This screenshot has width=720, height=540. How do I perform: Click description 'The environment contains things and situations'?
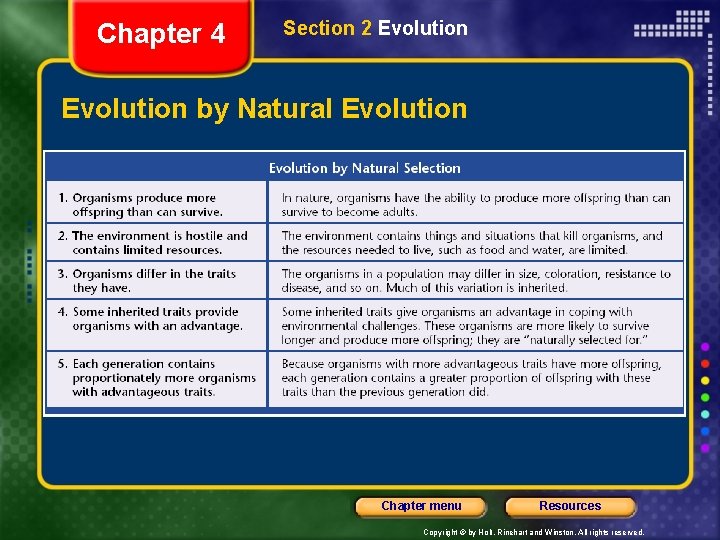click(x=476, y=242)
